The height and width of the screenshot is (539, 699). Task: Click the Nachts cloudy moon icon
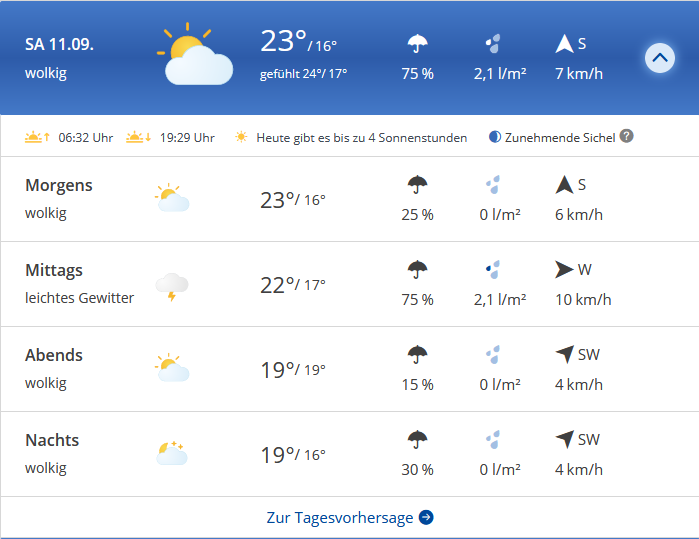pyautogui.click(x=171, y=454)
